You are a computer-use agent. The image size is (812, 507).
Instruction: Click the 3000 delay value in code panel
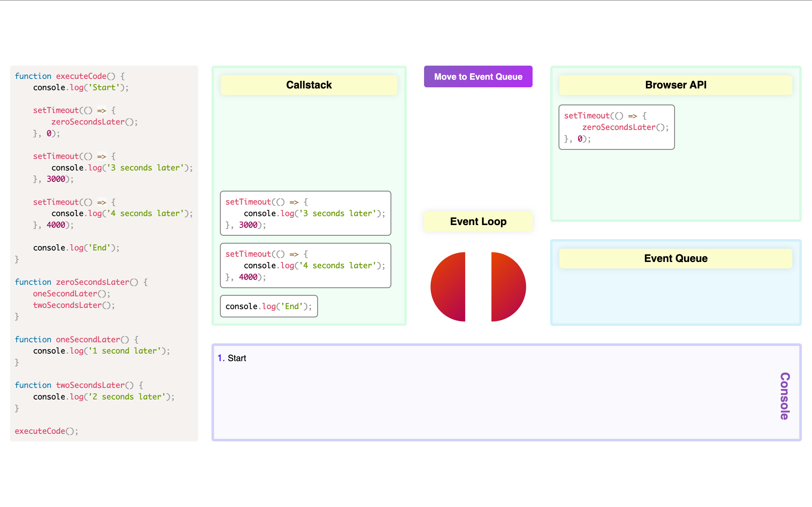(56, 179)
